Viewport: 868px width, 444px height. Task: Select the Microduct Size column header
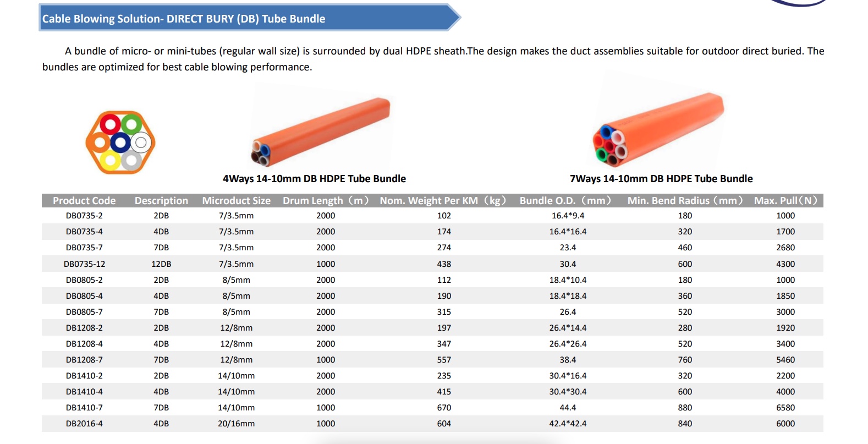point(237,201)
